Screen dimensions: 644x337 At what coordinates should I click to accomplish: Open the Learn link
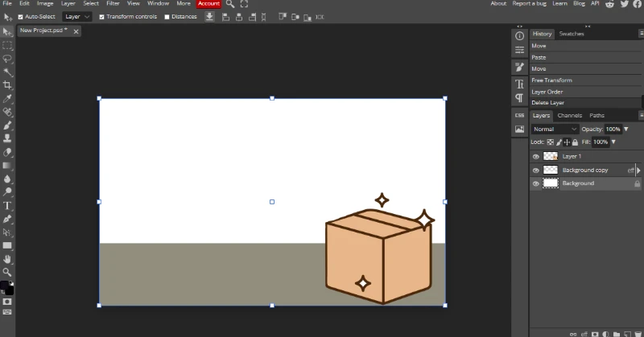click(559, 3)
